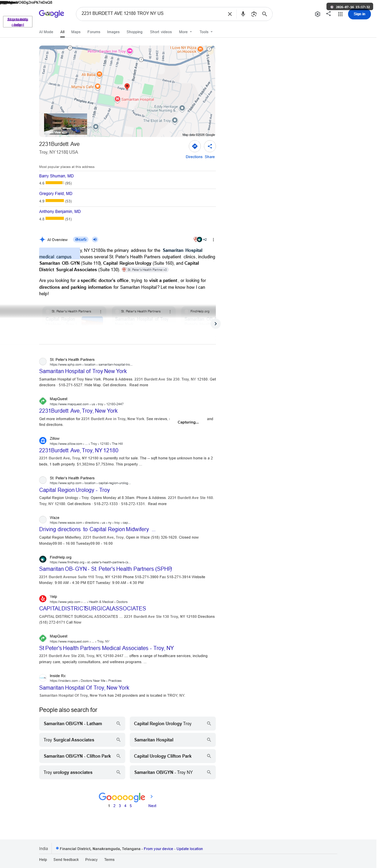Open Zillow 2231 Burdett Ave result
This screenshot has height=868, width=381.
coord(79,451)
